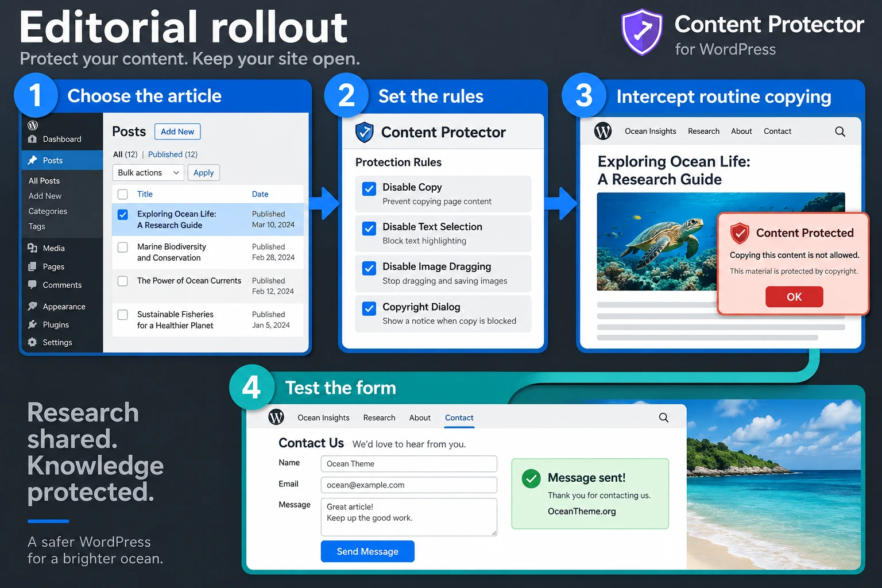
Task: Open Dashboard via its house icon
Action: [x=33, y=139]
